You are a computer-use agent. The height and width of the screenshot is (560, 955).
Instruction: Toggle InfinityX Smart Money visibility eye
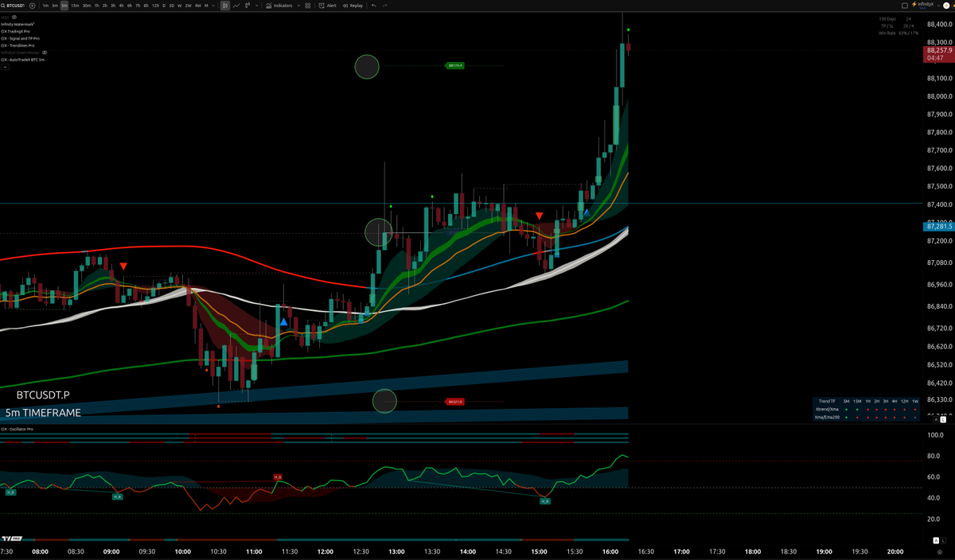(45, 52)
